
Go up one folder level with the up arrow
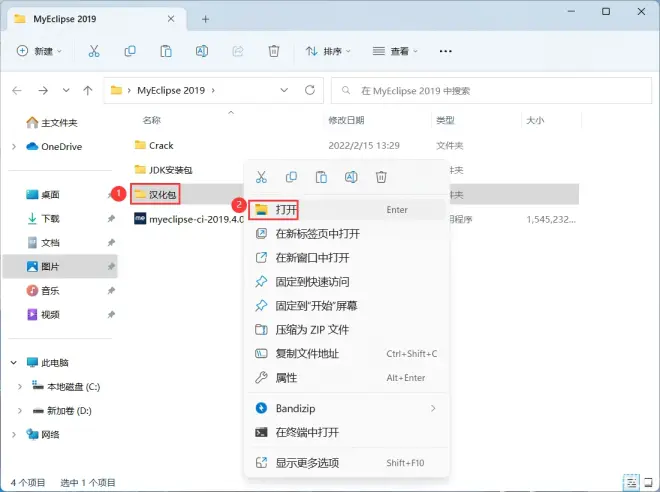point(88,90)
